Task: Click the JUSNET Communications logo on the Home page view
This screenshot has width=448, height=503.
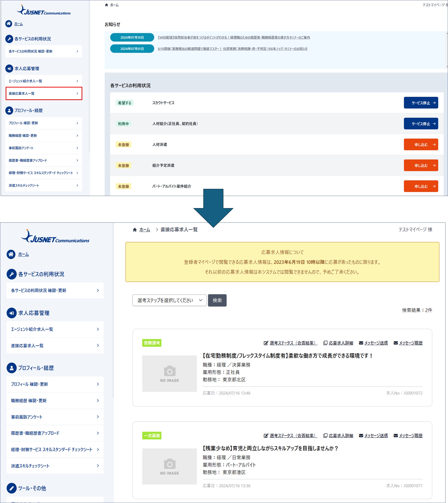Action: pos(44,10)
